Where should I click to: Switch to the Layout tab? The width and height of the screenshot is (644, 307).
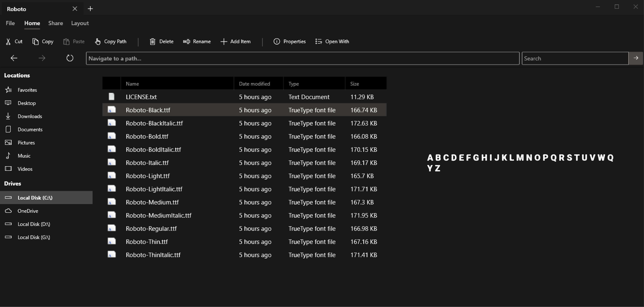[80, 23]
